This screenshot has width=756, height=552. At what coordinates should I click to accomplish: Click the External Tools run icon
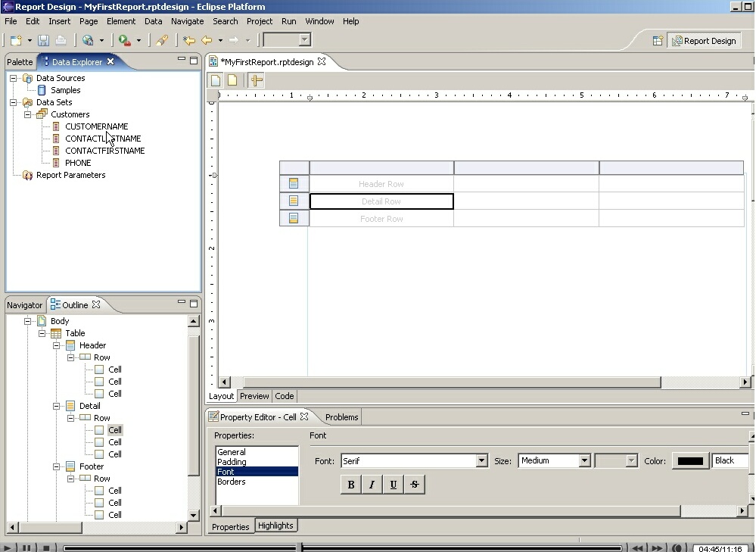[124, 41]
